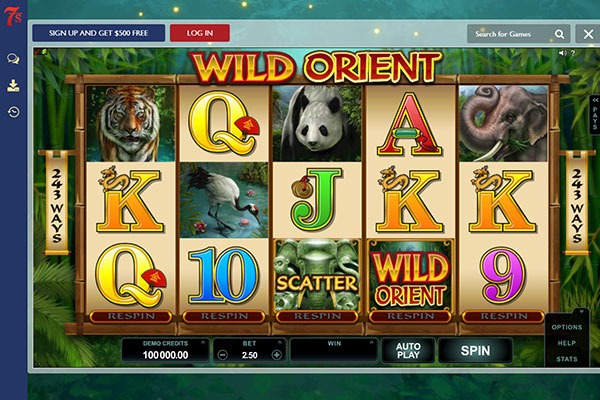Viewport: 600px width, 400px height.
Task: Open the Stats menu item
Action: [567, 359]
